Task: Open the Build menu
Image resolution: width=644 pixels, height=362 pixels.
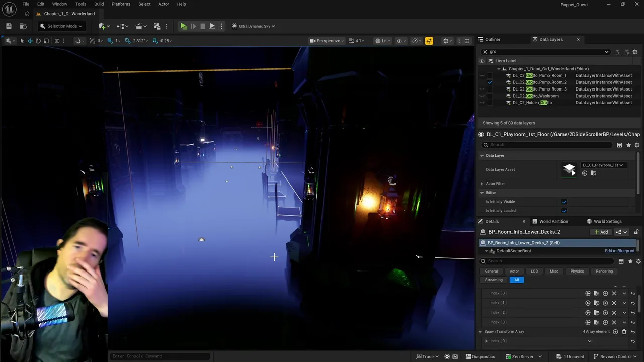Action: click(x=99, y=4)
